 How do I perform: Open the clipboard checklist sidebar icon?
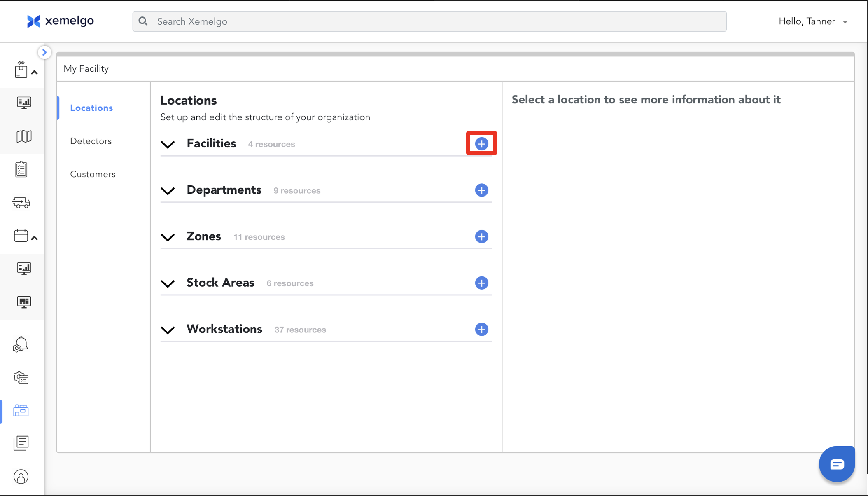pyautogui.click(x=21, y=169)
